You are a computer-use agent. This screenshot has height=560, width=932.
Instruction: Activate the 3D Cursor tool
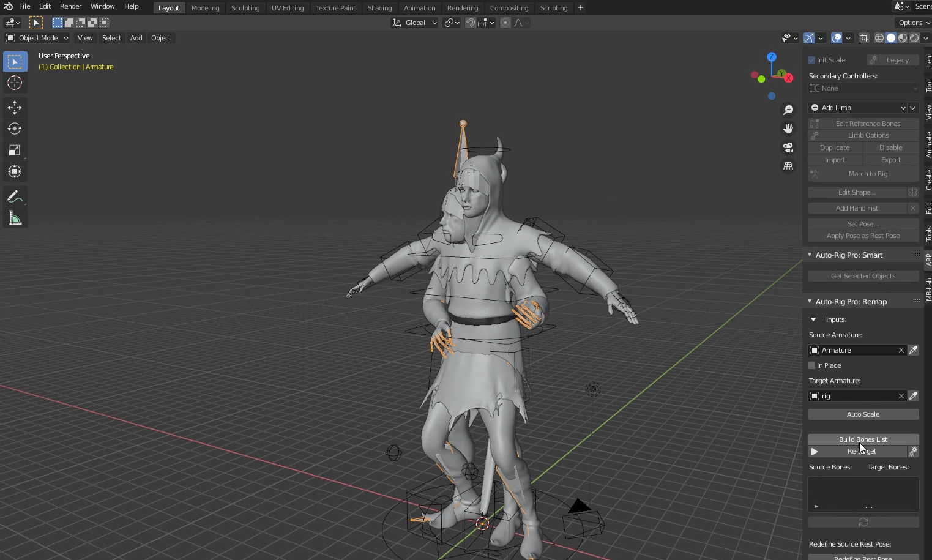(15, 83)
